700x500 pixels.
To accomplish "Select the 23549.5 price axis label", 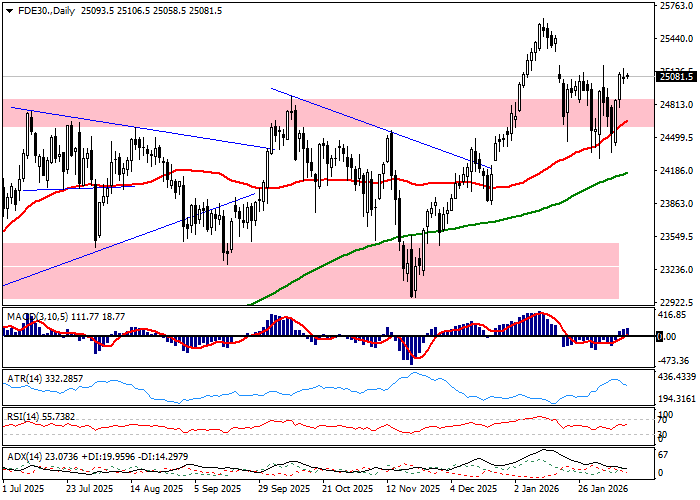I will point(676,238).
